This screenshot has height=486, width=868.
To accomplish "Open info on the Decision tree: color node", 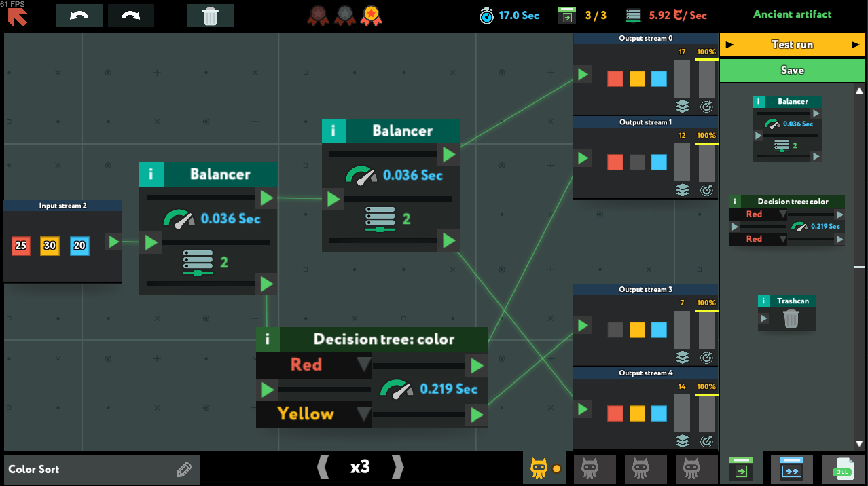I will click(x=268, y=339).
